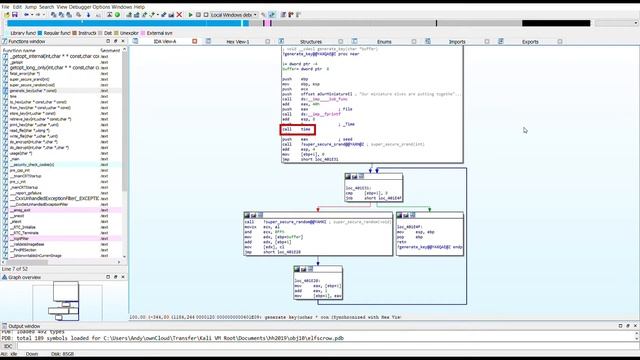
Task: Switch to the Hex View-1 tab
Action: (x=238, y=42)
